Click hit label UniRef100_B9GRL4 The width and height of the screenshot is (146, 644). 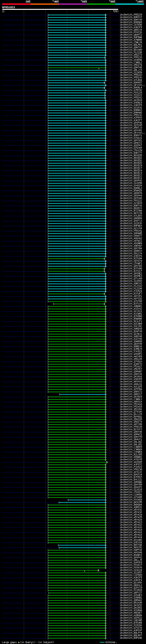[x=131, y=87]
